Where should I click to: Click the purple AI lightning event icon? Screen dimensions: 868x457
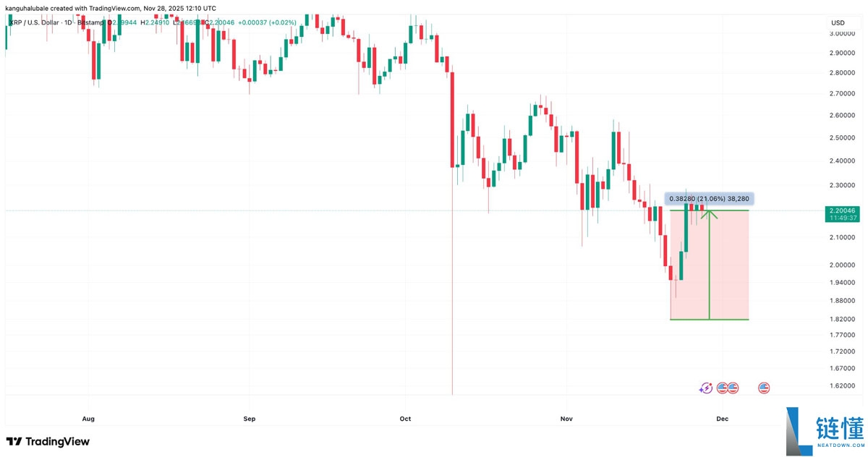click(x=705, y=388)
